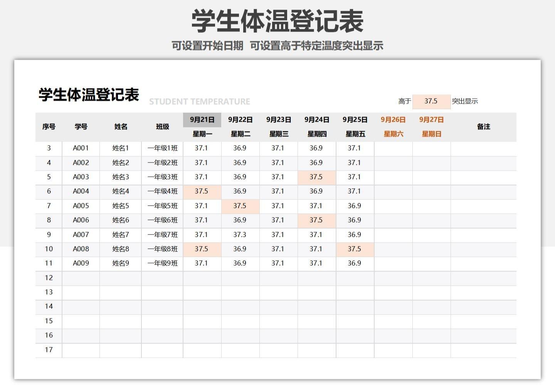
Task: Click the 星期三 weekday header
Action: (279, 134)
